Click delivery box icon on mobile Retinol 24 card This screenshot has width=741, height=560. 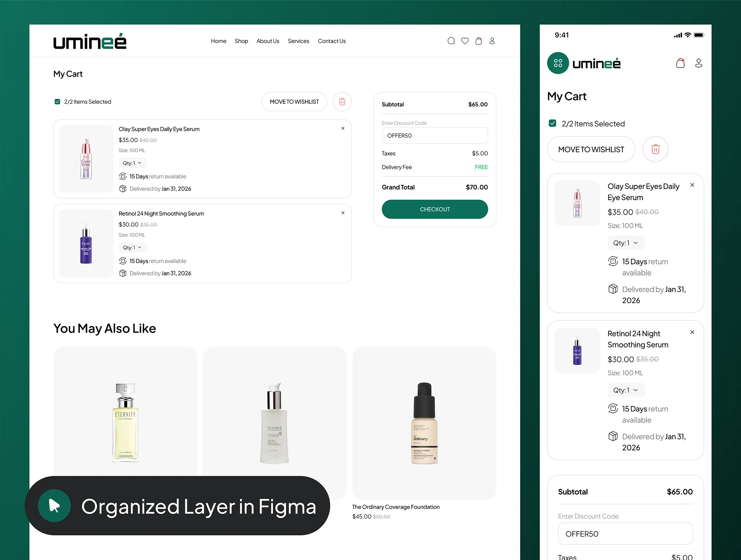point(613,436)
